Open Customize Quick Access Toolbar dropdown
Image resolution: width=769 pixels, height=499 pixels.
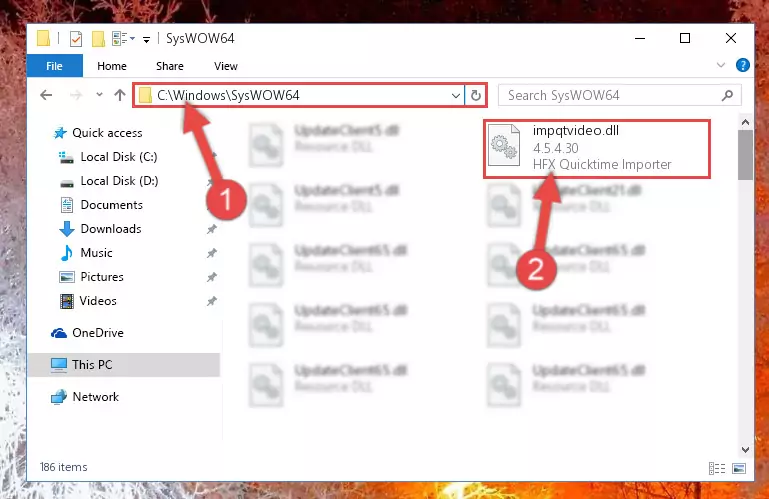[x=146, y=39]
